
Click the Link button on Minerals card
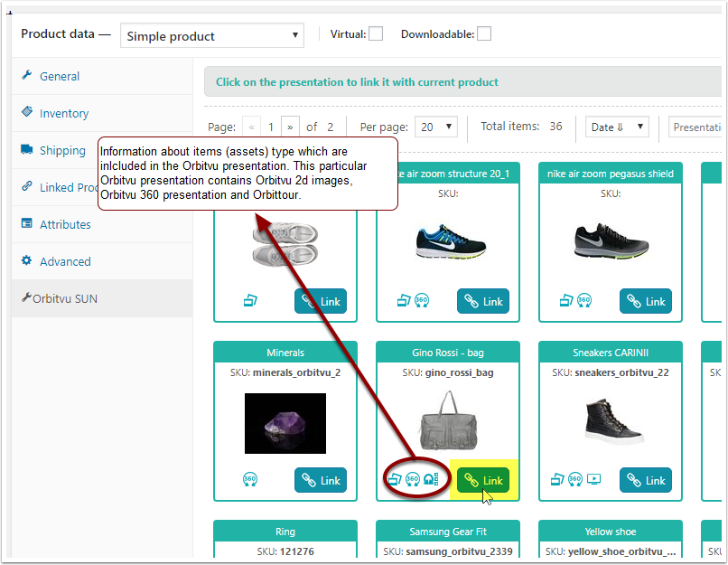coord(321,480)
